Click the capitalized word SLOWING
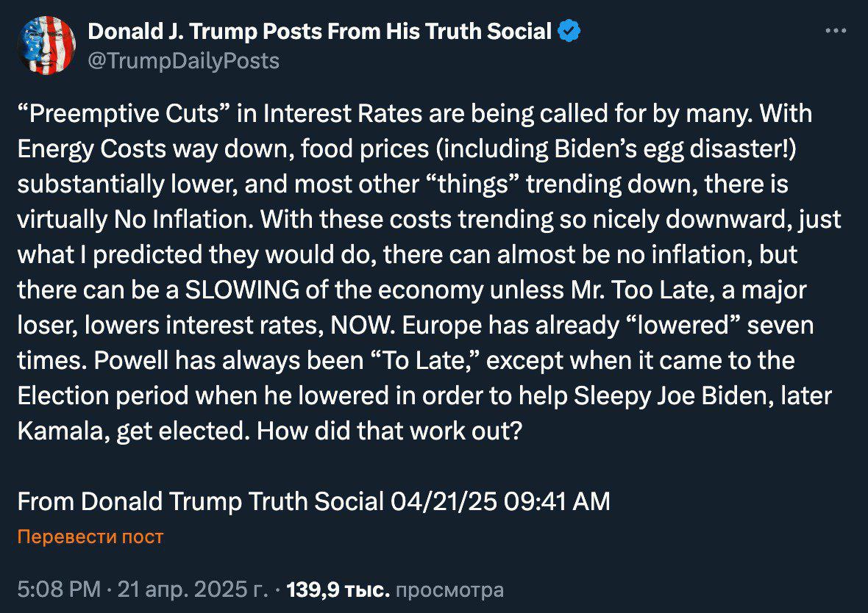868x613 pixels. (x=242, y=290)
